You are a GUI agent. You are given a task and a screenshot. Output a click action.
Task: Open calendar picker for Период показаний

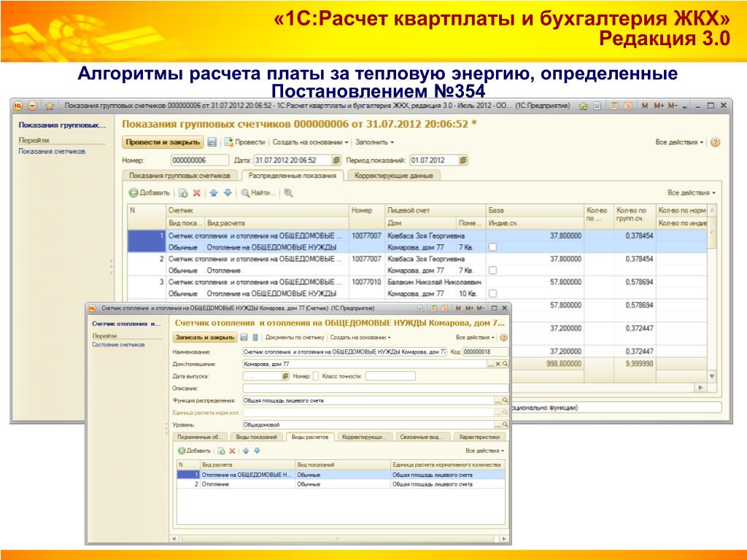pos(463,160)
